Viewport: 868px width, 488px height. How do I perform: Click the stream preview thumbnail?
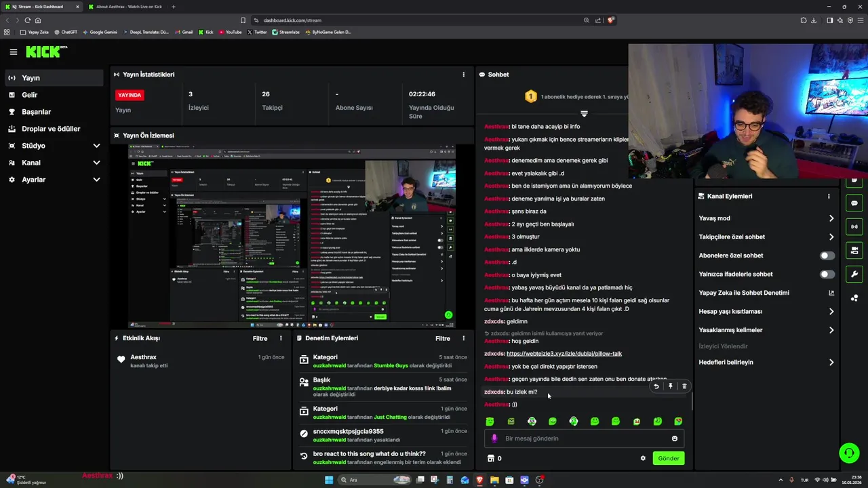click(292, 237)
